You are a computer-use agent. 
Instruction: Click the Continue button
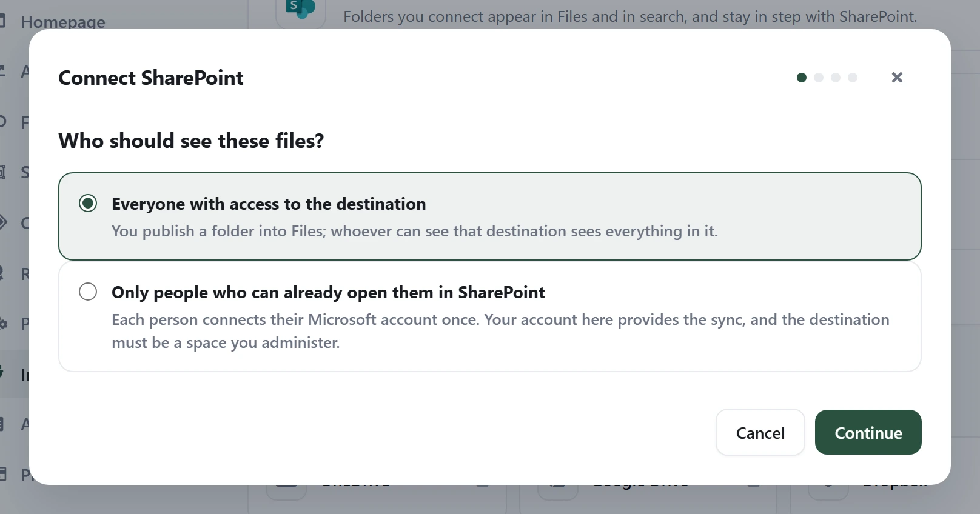(868, 432)
